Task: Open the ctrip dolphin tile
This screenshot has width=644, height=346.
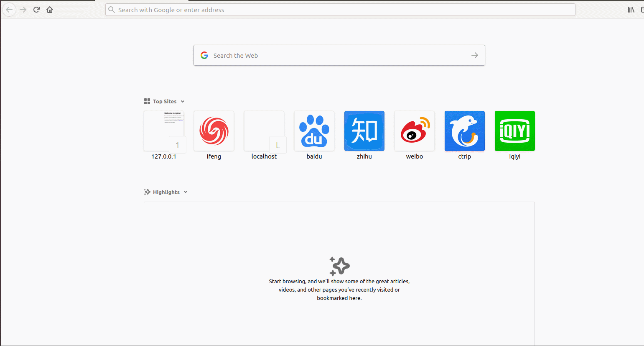Action: tap(465, 131)
